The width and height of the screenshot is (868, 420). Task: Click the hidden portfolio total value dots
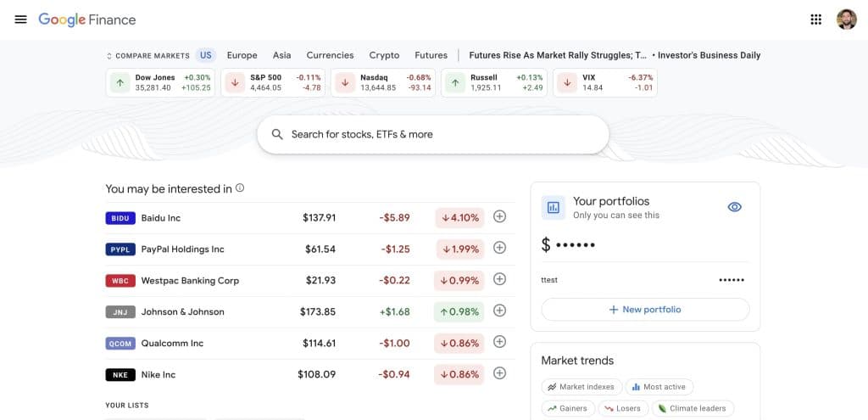[x=576, y=244]
